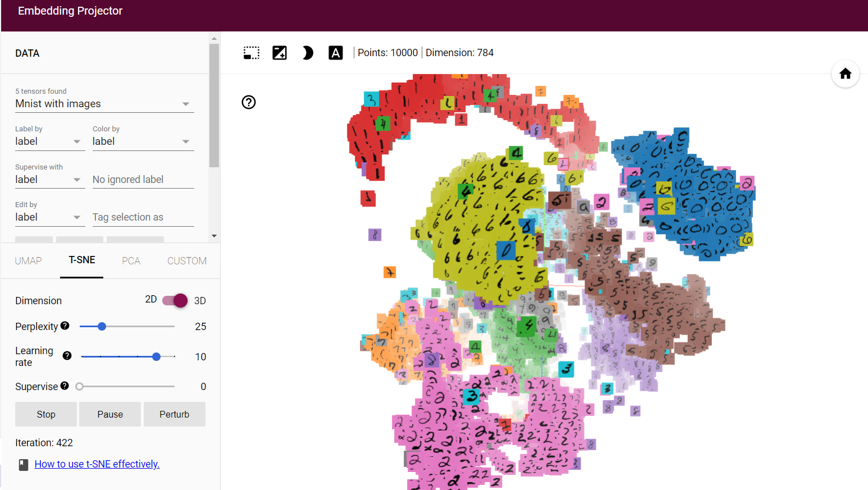Viewport: 868px width, 490px height.
Task: Toggle night mode icon
Action: tap(308, 53)
